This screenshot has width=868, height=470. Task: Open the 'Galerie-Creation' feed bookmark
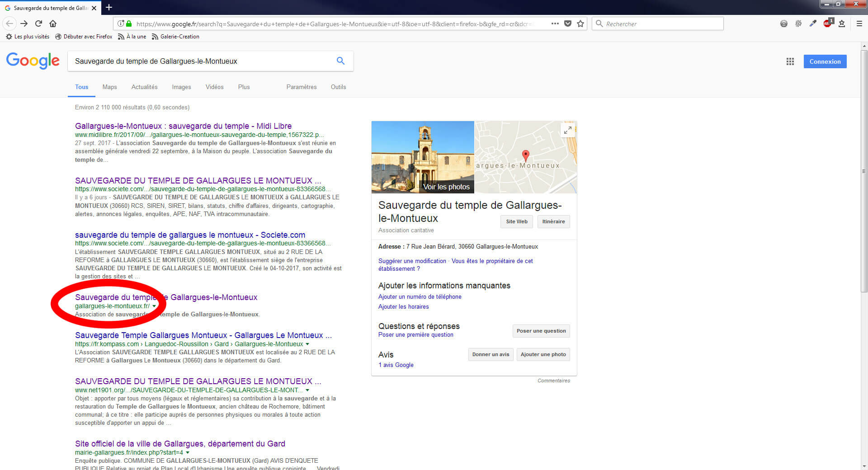coord(175,37)
